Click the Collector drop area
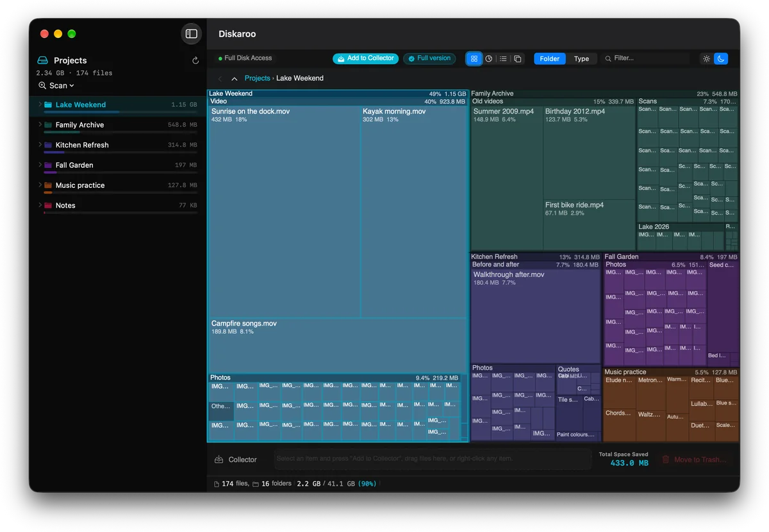The height and width of the screenshot is (532, 769). pos(433,459)
